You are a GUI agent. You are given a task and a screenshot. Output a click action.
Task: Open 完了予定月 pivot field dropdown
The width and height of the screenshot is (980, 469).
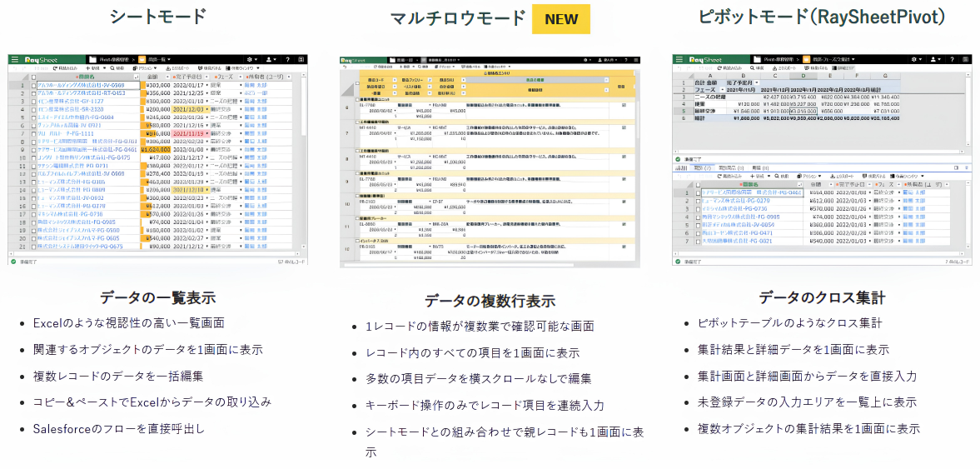(757, 82)
